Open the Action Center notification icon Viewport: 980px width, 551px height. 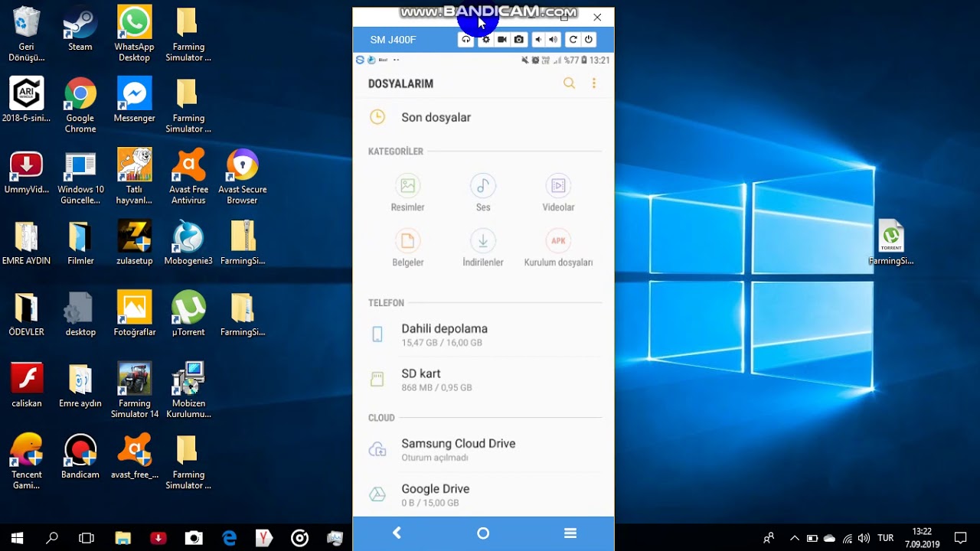click(961, 538)
